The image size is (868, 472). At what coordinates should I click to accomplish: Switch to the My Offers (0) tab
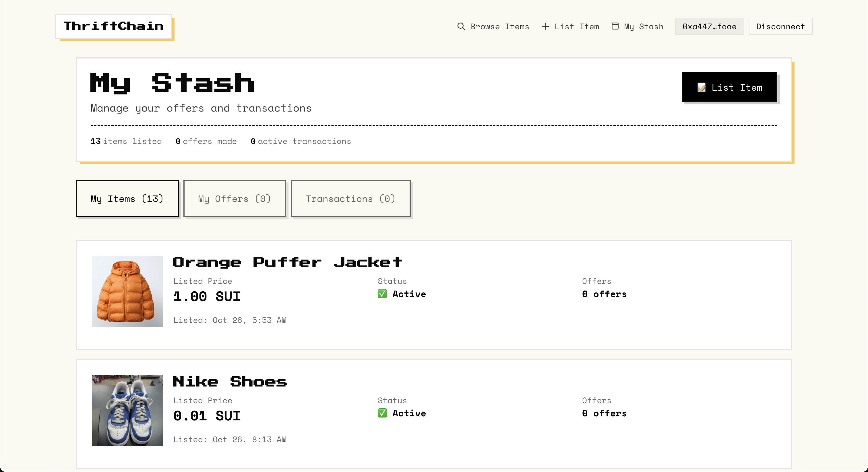(x=234, y=199)
